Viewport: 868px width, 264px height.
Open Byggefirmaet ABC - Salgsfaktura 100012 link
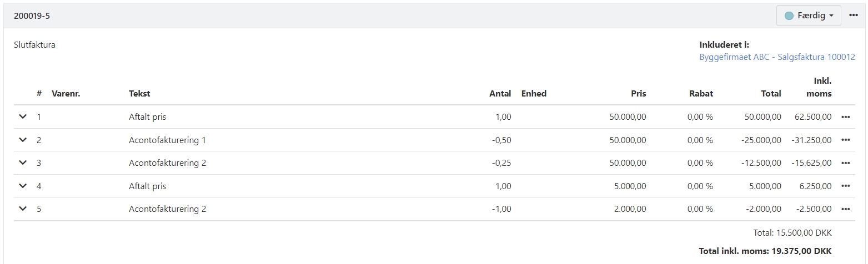click(x=776, y=57)
